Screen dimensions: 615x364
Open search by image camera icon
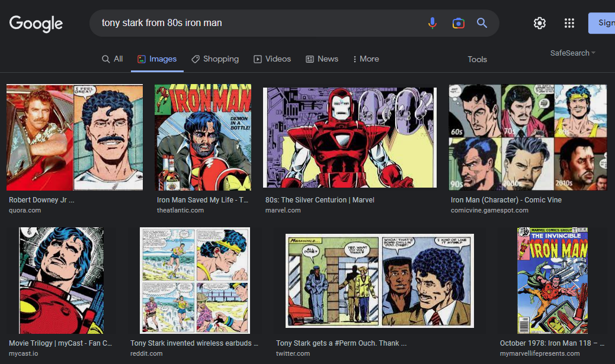pos(458,23)
